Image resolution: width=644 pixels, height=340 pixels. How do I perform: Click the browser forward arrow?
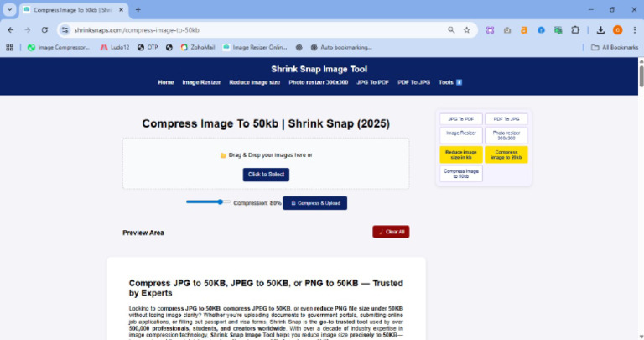click(28, 30)
